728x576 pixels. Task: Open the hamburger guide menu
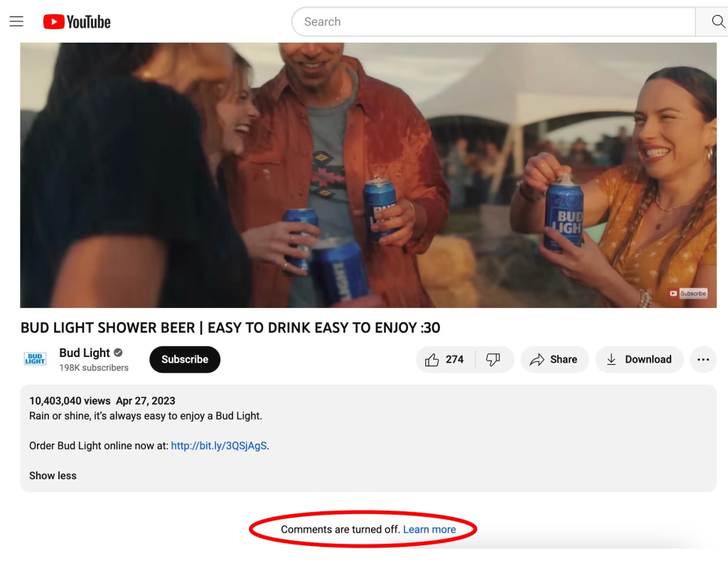tap(16, 22)
